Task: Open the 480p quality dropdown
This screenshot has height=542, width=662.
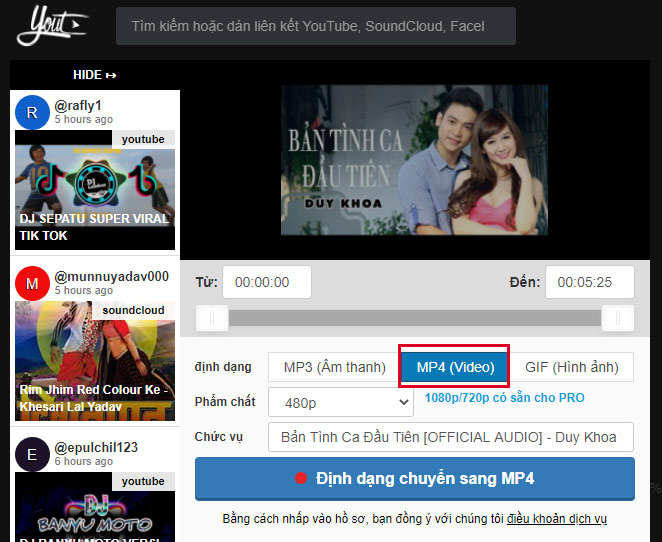Action: [x=341, y=402]
